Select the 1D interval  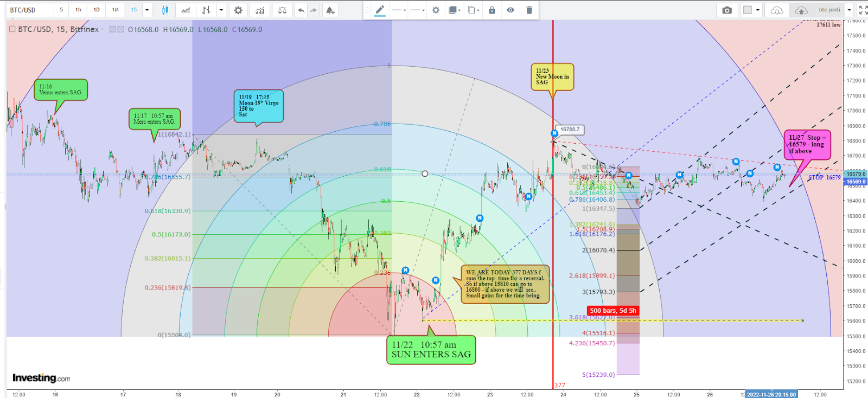(96, 10)
